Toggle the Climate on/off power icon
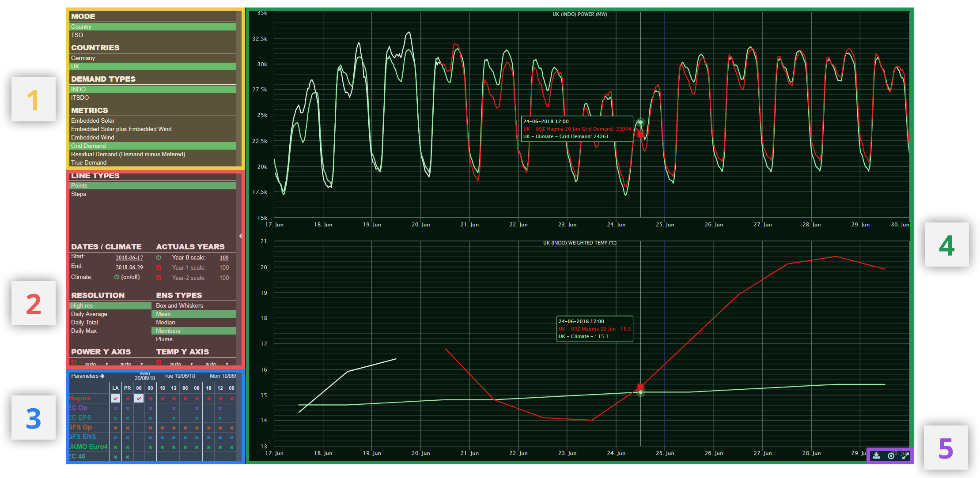980x478 pixels. 117,277
